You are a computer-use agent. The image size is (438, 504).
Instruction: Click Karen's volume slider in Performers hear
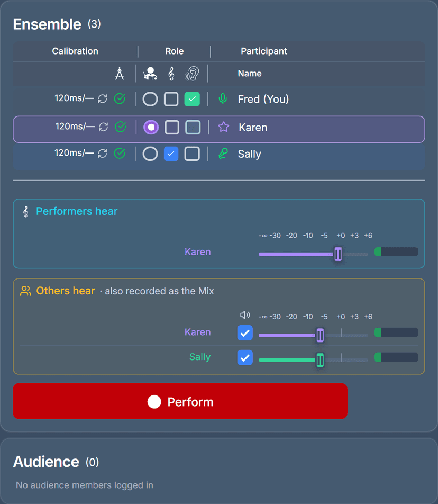[313, 254]
